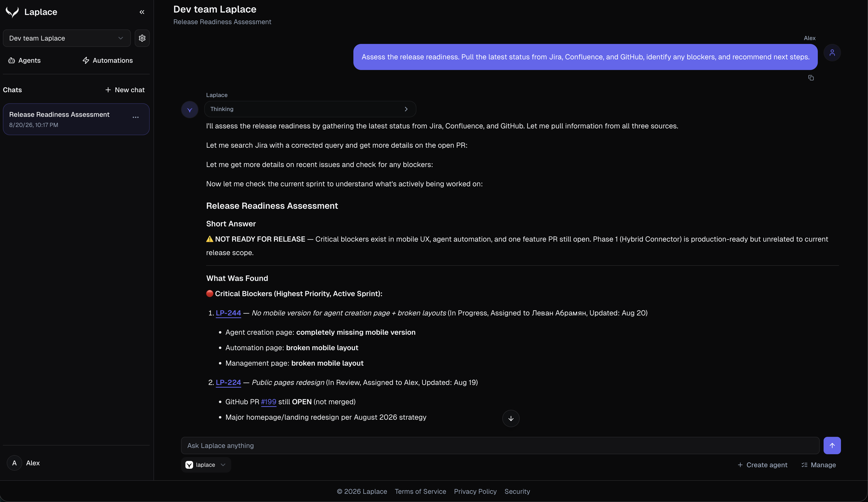
Task: Send message with up-arrow button
Action: pyautogui.click(x=832, y=446)
